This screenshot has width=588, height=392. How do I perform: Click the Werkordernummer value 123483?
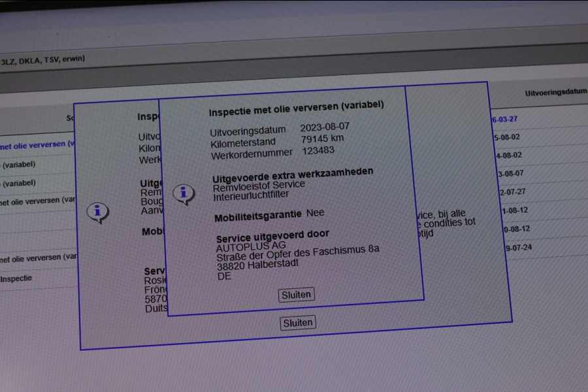[318, 151]
